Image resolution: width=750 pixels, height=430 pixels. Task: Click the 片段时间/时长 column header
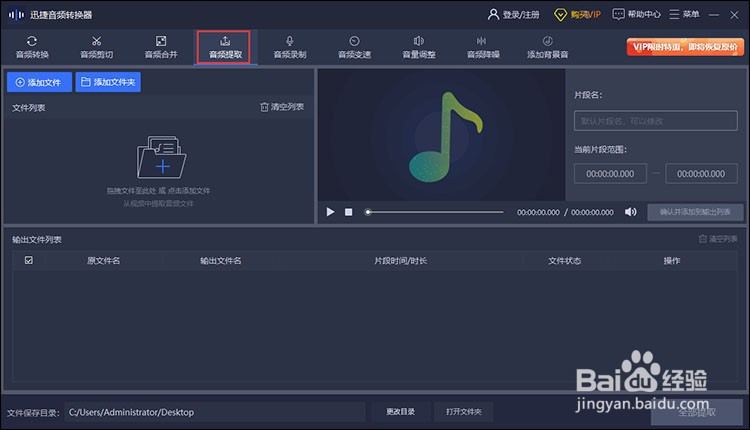(x=400, y=261)
